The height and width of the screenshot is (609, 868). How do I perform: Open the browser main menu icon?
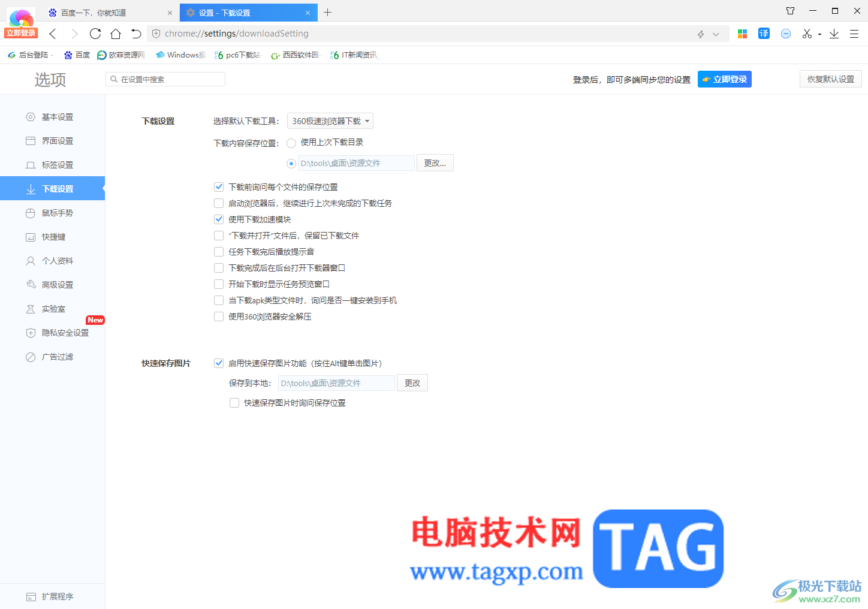pos(854,34)
